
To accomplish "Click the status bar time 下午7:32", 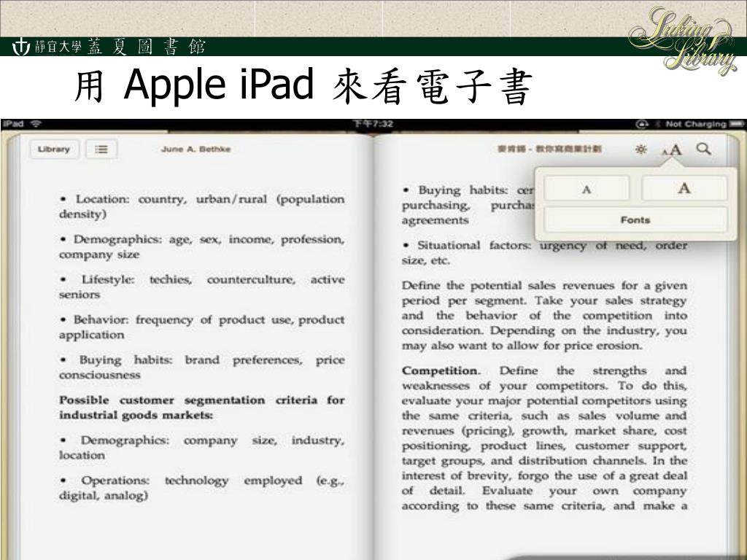I will coord(373,124).
